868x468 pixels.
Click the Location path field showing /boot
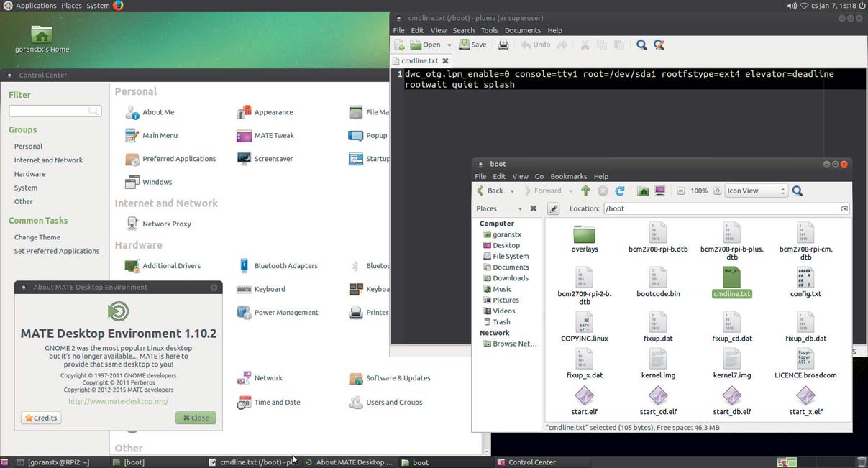click(726, 208)
